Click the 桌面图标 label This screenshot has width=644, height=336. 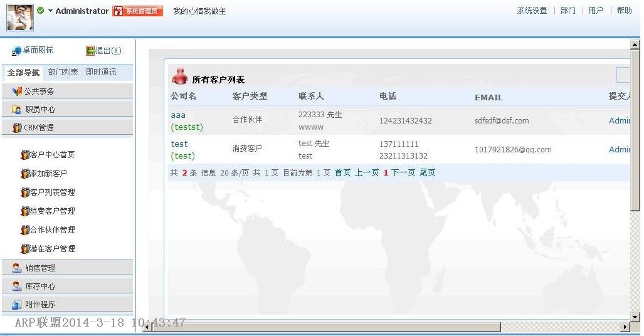38,50
